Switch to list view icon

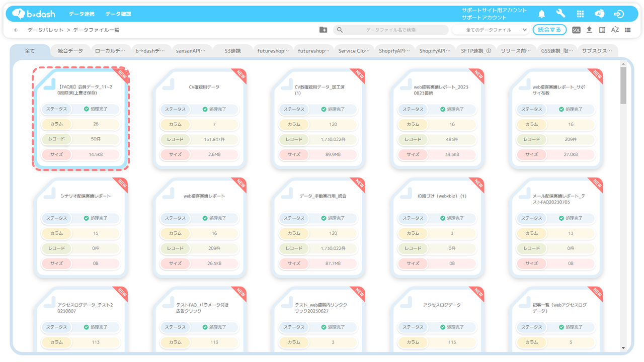click(x=628, y=30)
